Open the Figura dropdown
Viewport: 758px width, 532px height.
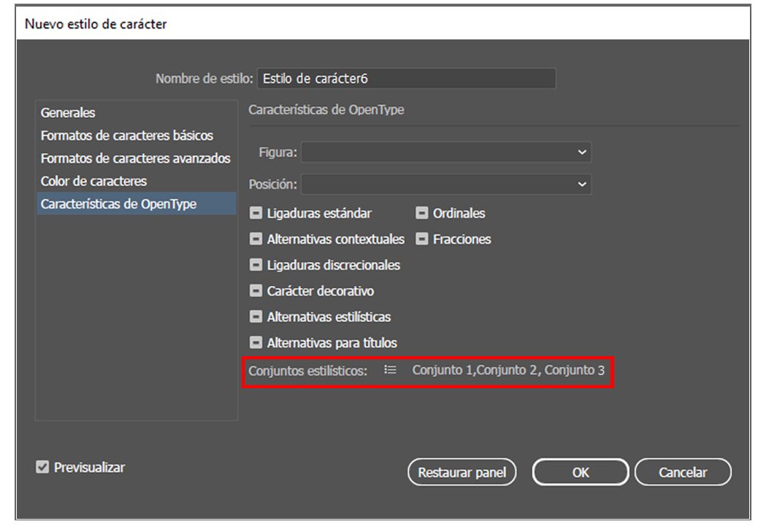pos(446,153)
